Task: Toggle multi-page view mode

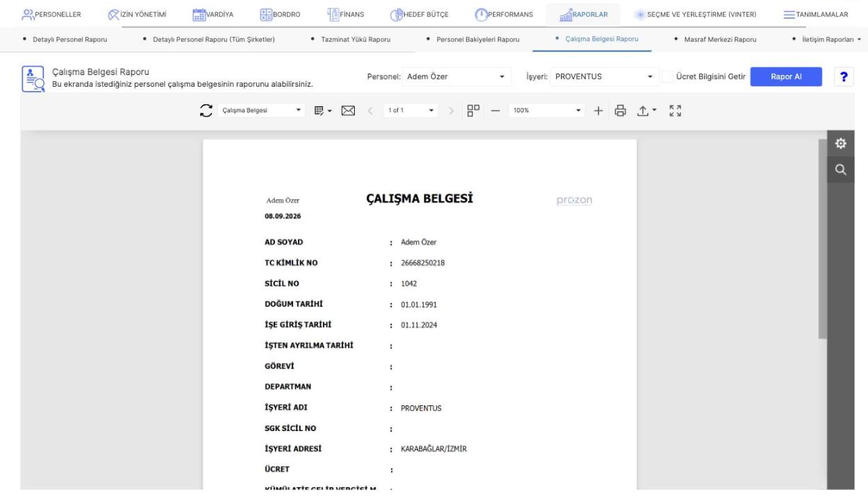Action: [x=474, y=110]
